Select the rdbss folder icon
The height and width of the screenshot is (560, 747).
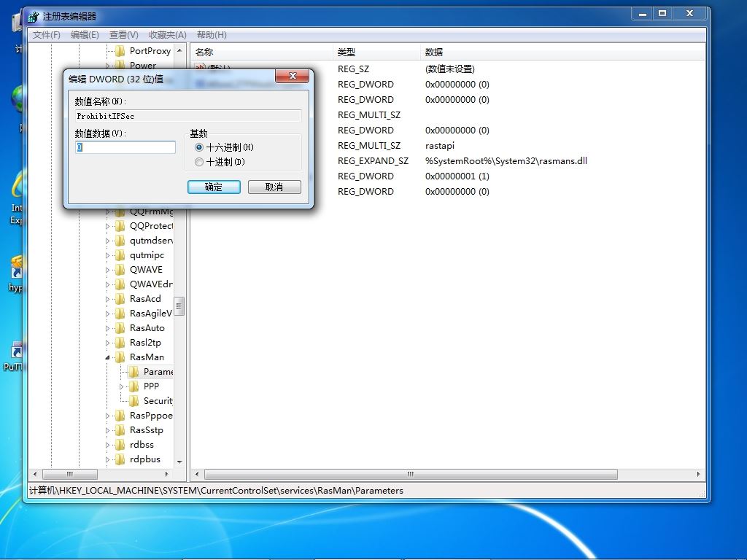pyautogui.click(x=120, y=445)
